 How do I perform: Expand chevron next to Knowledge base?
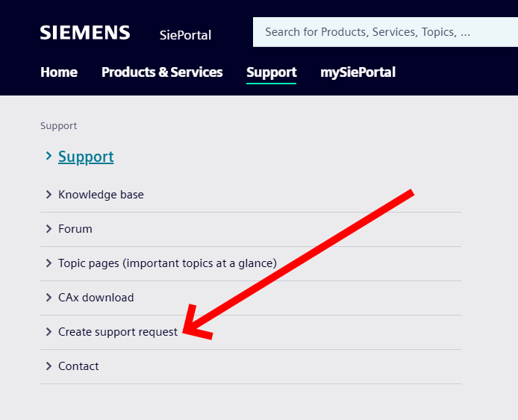click(x=49, y=195)
